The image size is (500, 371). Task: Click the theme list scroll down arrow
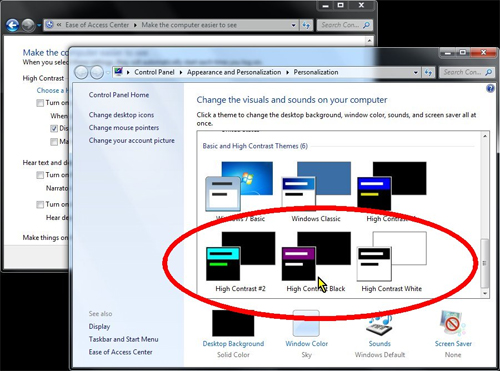(x=485, y=293)
